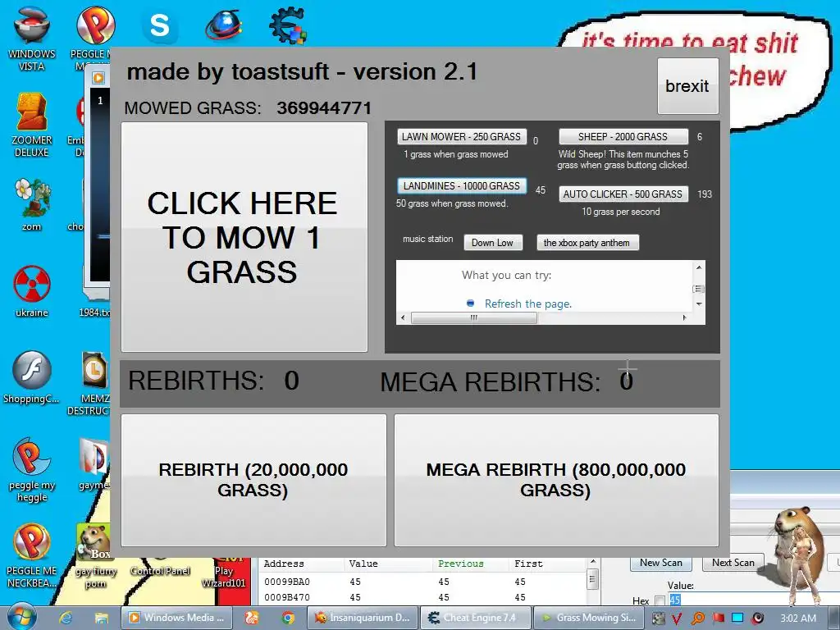Click the 'Refresh the page.' link

pos(528,304)
